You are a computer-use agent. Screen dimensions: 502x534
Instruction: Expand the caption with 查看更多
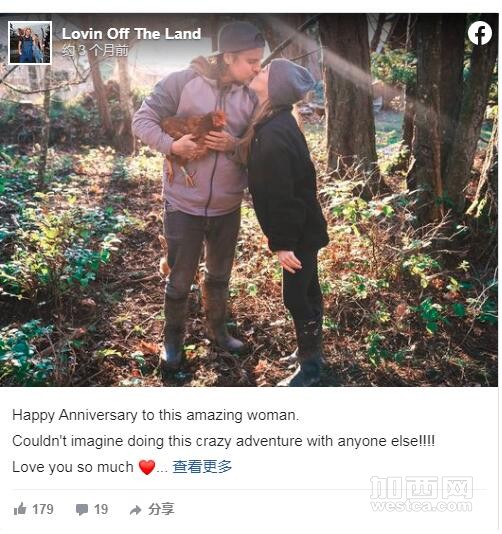coord(202,467)
